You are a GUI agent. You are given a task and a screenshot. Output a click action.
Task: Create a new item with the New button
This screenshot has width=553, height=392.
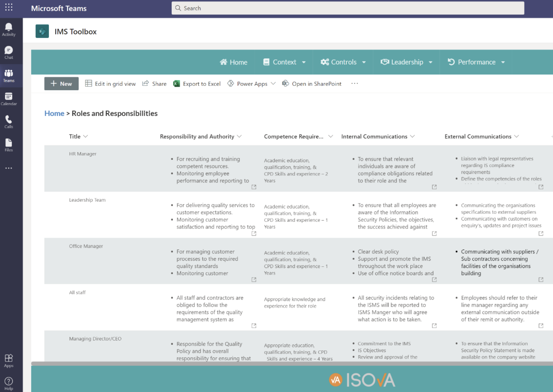pyautogui.click(x=61, y=83)
